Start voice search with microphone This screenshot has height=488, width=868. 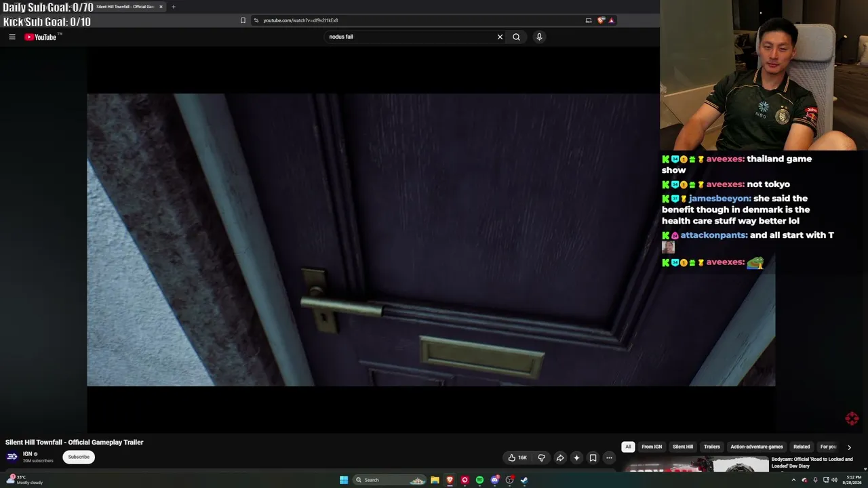coord(539,37)
